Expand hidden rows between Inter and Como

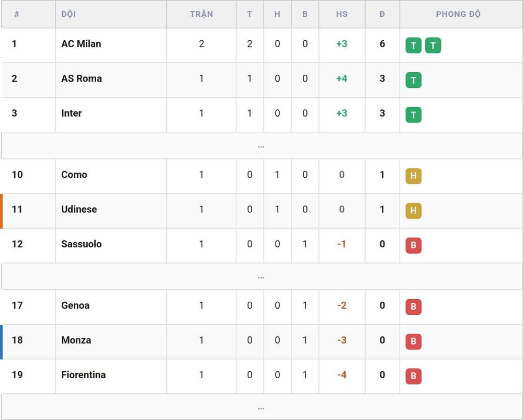pos(261,146)
